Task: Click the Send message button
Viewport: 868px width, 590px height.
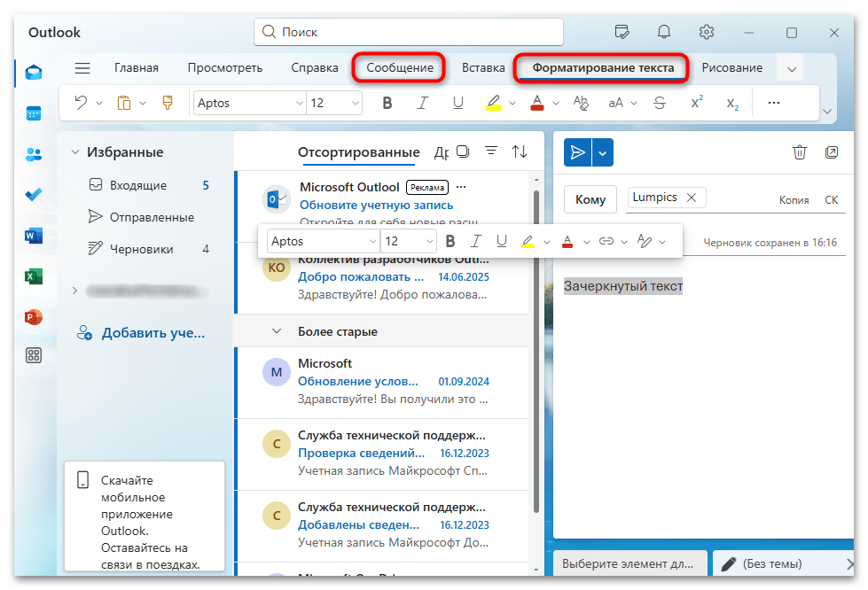Action: 578,152
